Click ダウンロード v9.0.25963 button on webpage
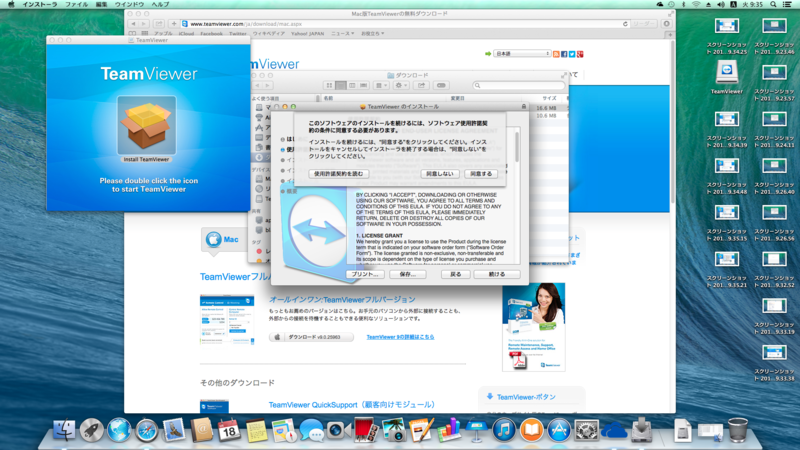Screen dimensions: 800x450 (311, 337)
